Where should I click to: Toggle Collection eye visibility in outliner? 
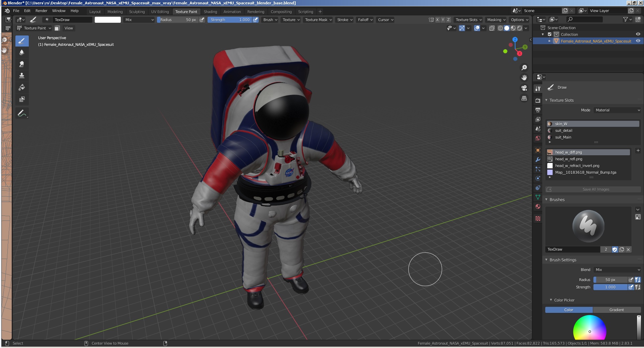coord(638,34)
